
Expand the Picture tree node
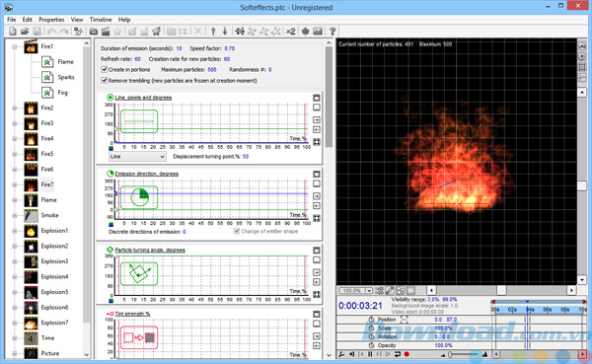(x=15, y=354)
